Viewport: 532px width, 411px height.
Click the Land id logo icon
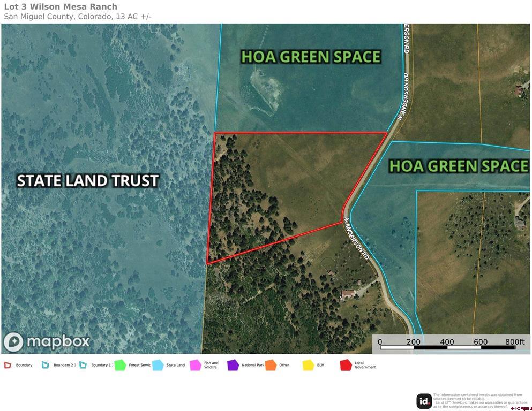[424, 400]
